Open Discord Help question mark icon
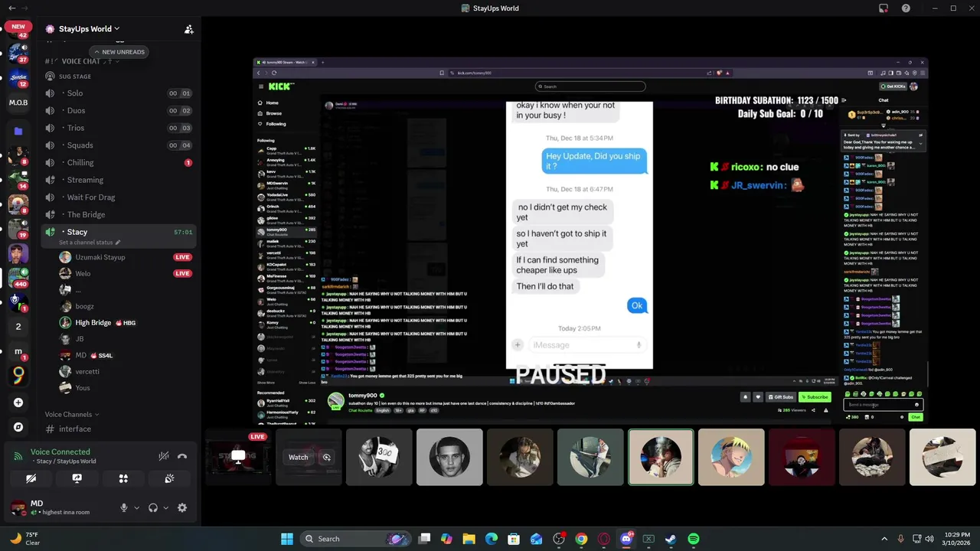 click(906, 8)
